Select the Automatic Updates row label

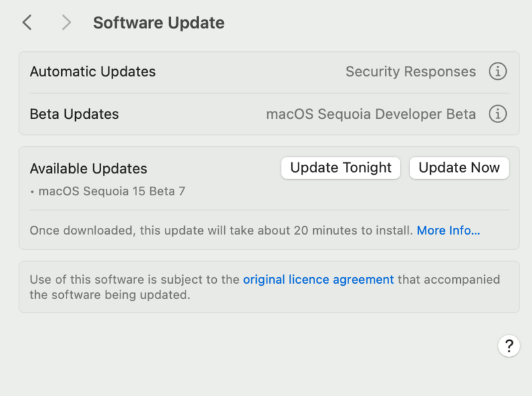coord(92,72)
